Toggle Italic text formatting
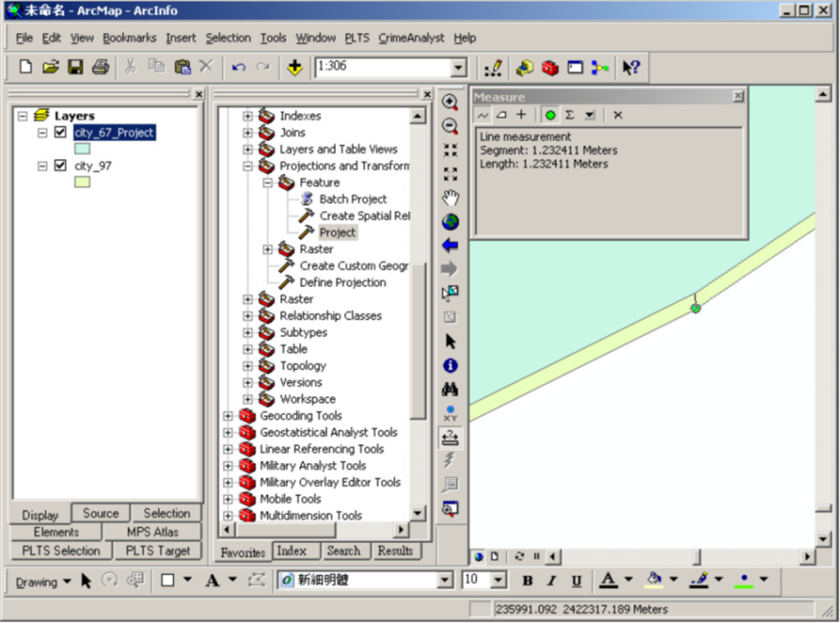 coord(552,581)
